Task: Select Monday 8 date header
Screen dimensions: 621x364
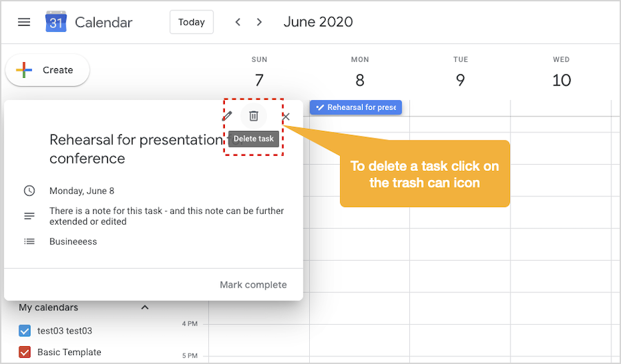Action: (359, 81)
